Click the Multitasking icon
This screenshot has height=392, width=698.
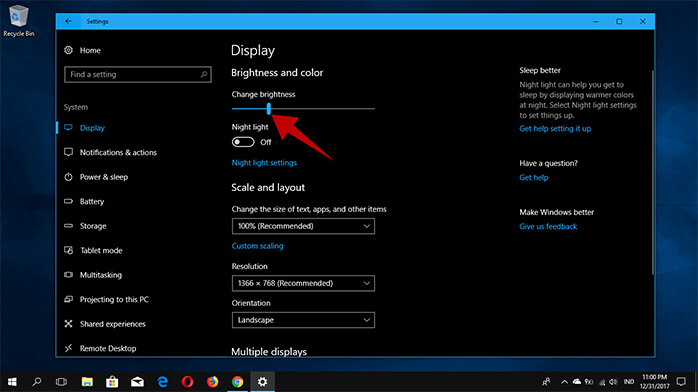(x=68, y=275)
